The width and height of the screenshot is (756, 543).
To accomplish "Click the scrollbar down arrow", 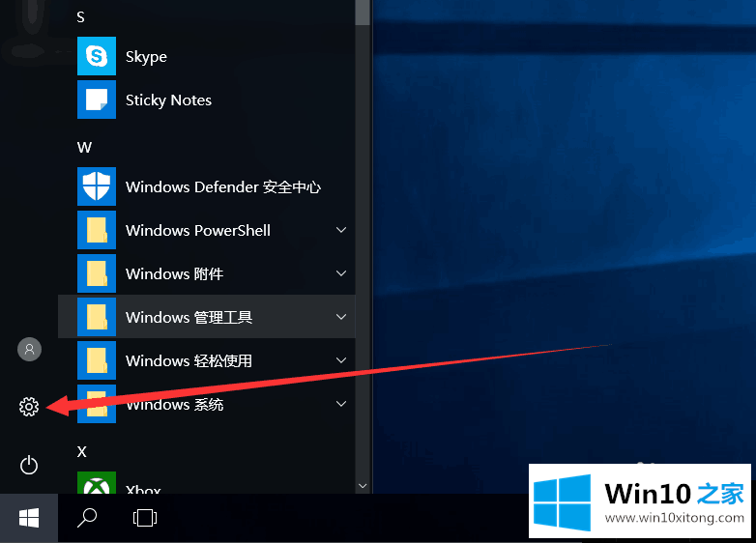I will (x=363, y=486).
